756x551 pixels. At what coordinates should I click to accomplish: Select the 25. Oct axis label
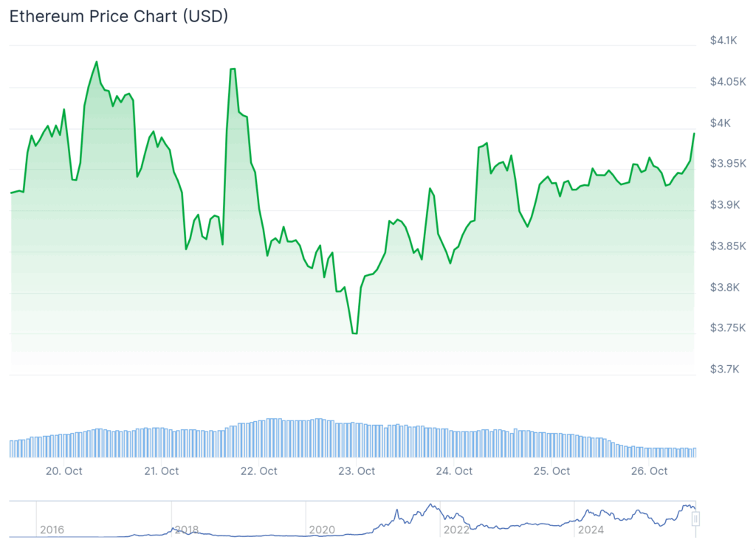pyautogui.click(x=551, y=471)
